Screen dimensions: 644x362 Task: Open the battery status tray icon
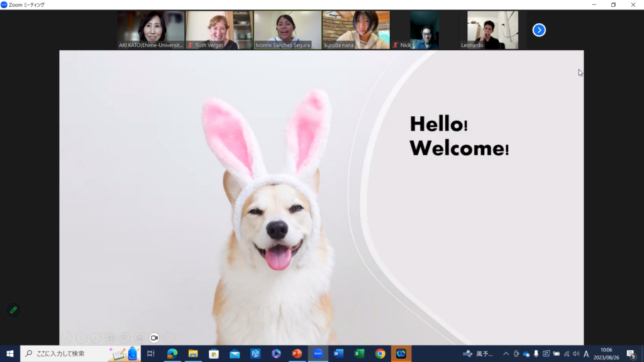pyautogui.click(x=557, y=354)
